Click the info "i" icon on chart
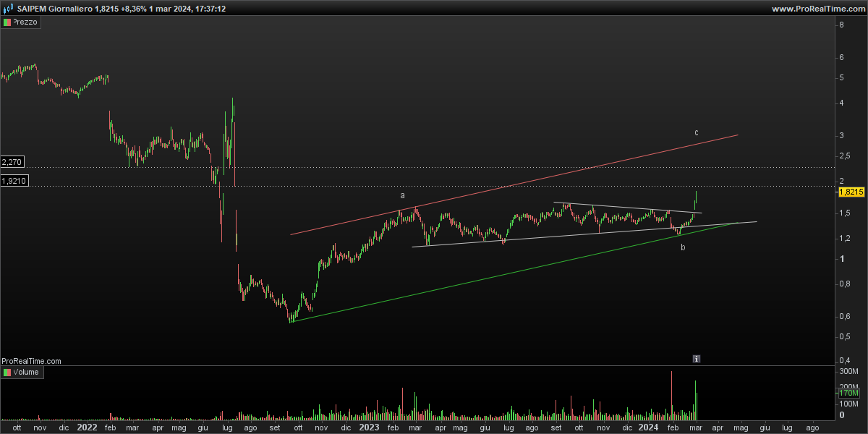Image resolution: width=868 pixels, height=434 pixels. tap(696, 359)
